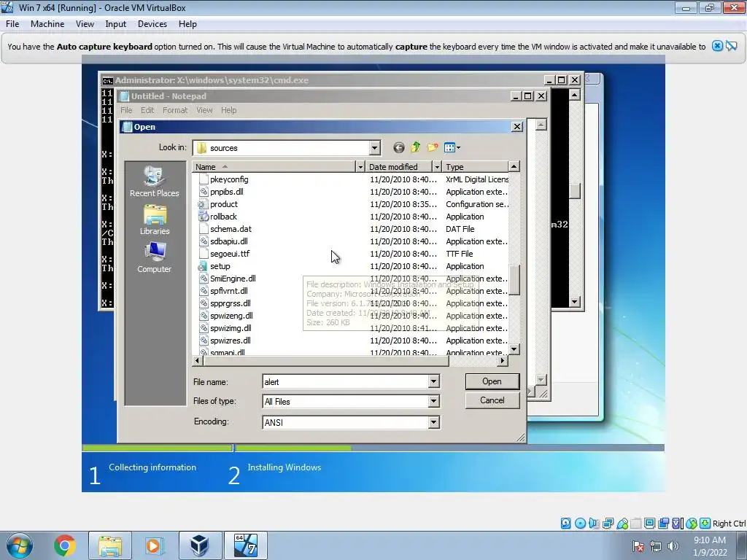
Task: Click VirtualBox optical disk indicator
Action: pyautogui.click(x=580, y=524)
